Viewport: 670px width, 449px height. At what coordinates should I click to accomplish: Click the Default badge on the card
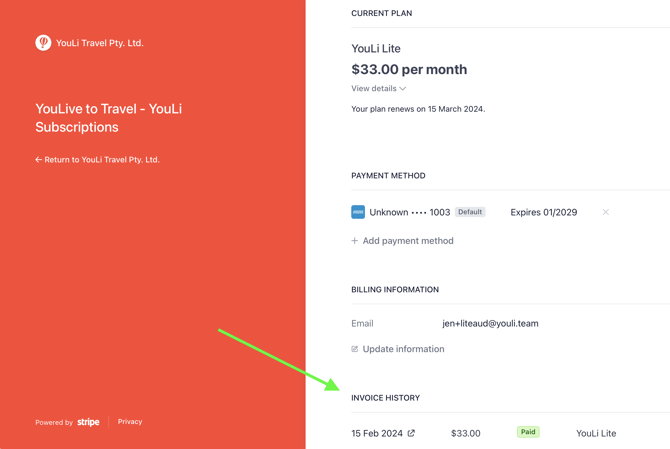click(x=470, y=212)
